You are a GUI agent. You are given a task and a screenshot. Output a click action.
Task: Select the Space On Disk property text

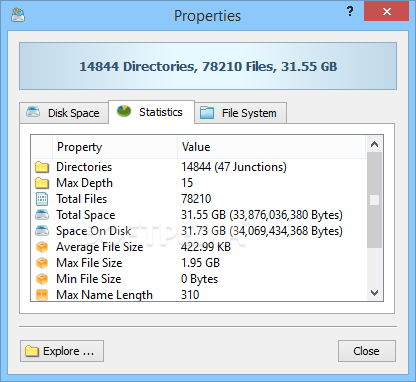[94, 231]
